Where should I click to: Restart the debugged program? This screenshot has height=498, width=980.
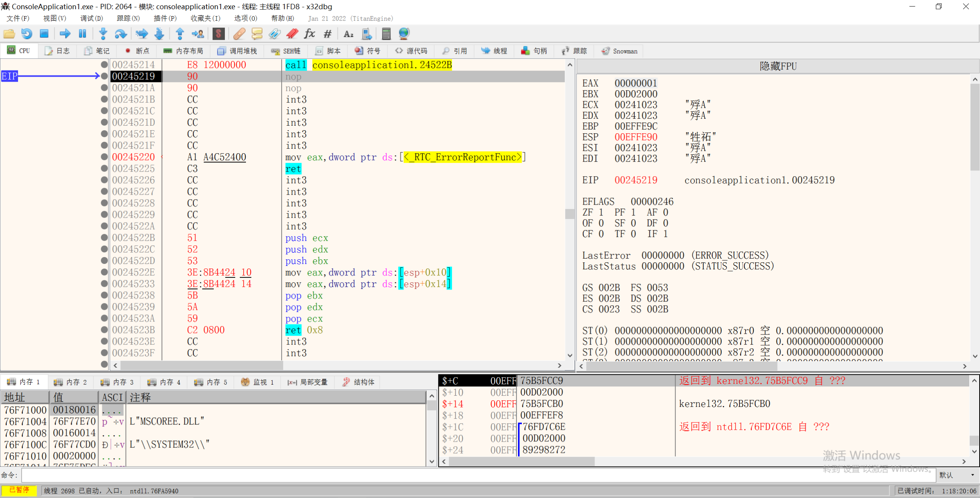26,34
